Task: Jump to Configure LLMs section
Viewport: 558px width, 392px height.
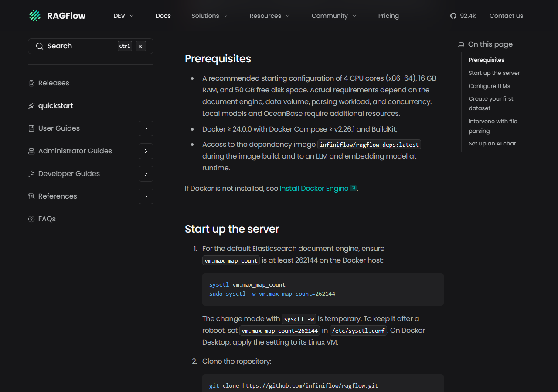Action: click(x=489, y=86)
